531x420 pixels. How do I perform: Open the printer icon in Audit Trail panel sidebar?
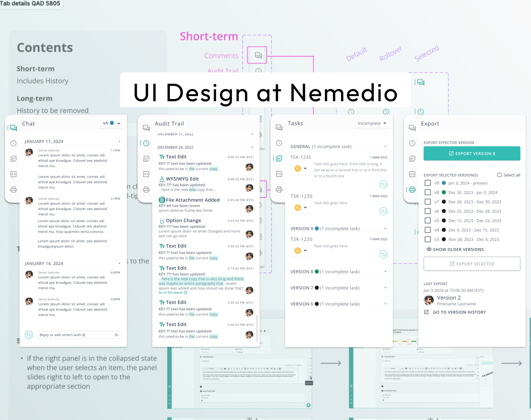click(146, 190)
